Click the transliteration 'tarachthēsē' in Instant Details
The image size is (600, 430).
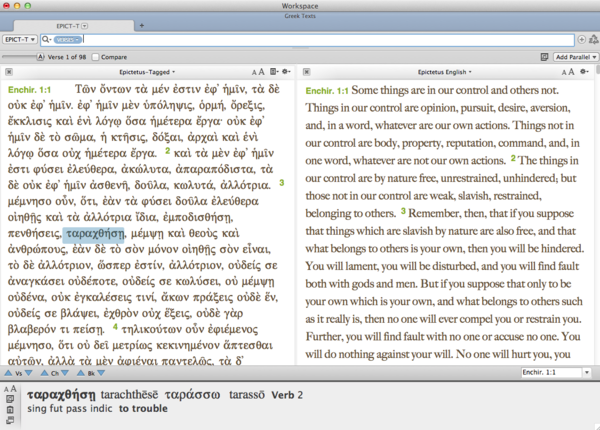129,395
